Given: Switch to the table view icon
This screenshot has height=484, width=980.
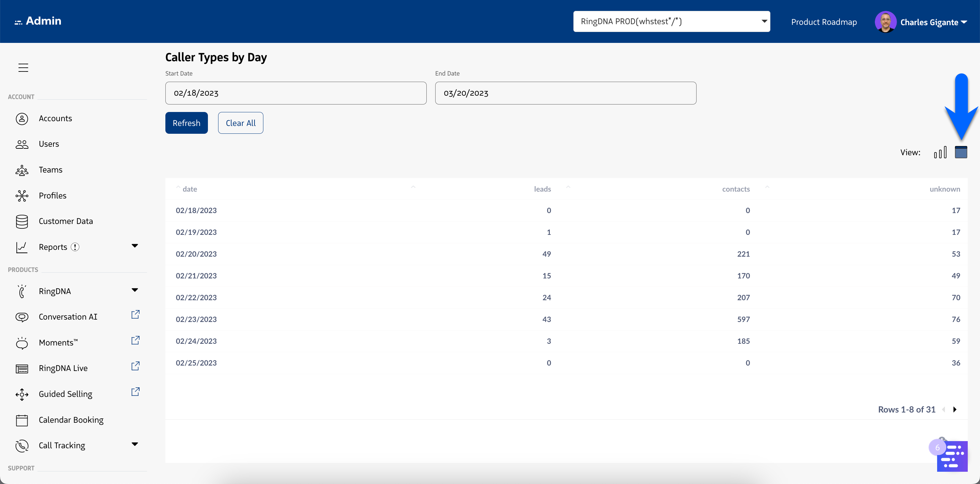Looking at the screenshot, I should [x=961, y=152].
